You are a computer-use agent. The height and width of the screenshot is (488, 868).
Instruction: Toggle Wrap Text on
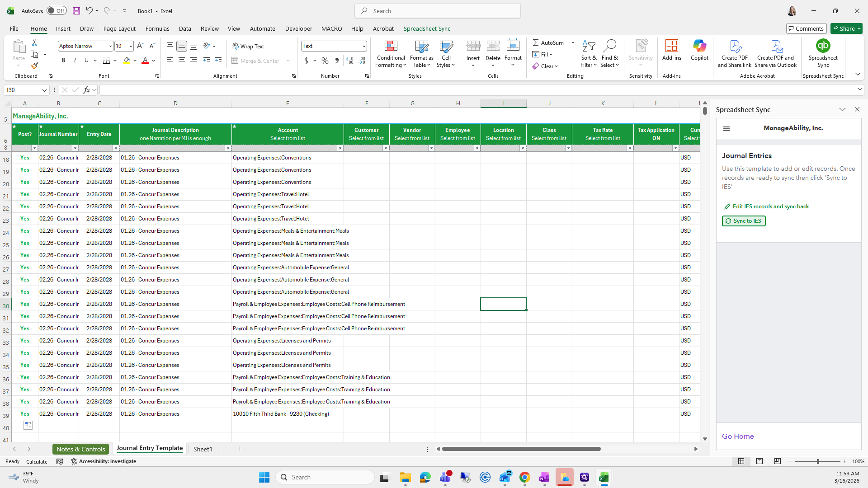click(x=248, y=46)
